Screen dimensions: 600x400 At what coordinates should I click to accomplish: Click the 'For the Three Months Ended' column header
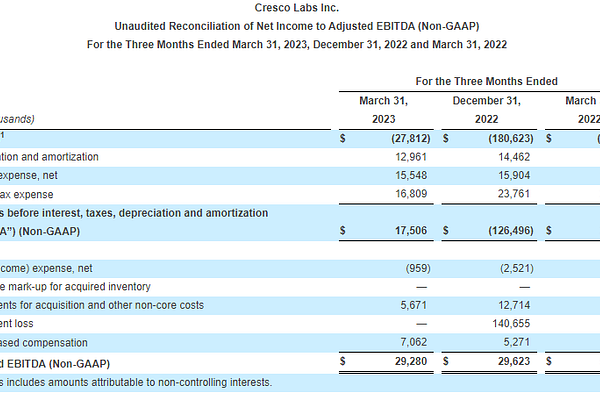click(x=486, y=81)
